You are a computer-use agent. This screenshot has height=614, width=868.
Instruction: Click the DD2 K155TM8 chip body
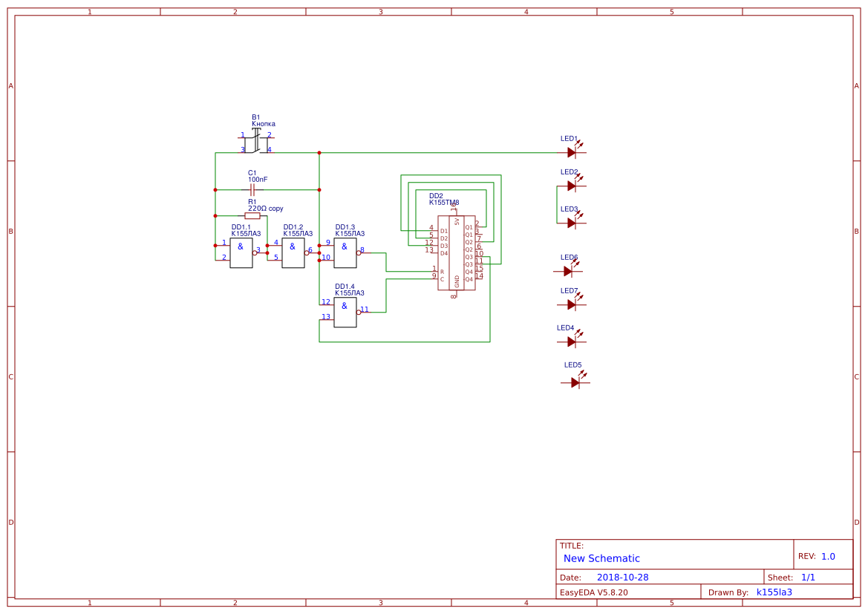tap(456, 253)
